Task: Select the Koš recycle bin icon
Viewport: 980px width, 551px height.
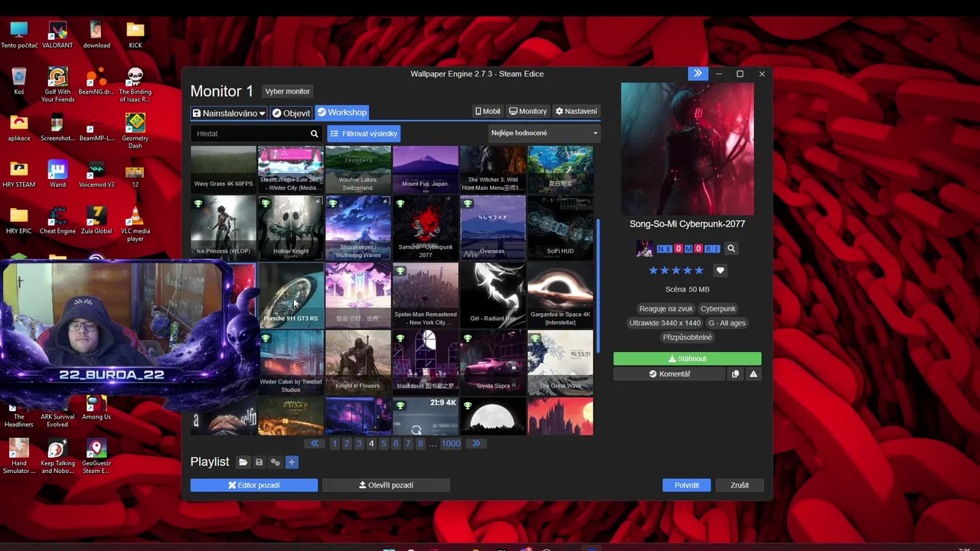Action: tap(19, 80)
